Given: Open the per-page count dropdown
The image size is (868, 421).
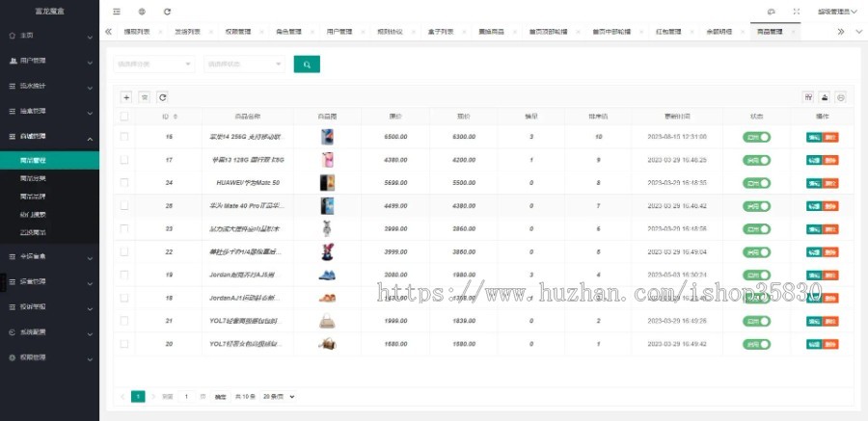Looking at the screenshot, I should (278, 397).
